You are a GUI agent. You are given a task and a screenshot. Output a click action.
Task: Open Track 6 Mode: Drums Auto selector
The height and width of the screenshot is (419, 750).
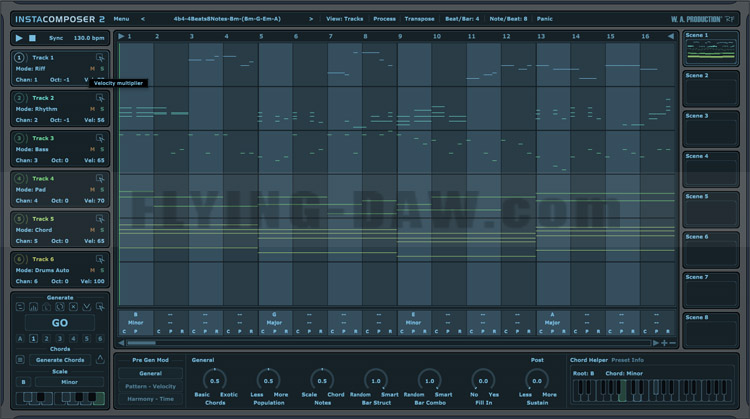(x=43, y=270)
